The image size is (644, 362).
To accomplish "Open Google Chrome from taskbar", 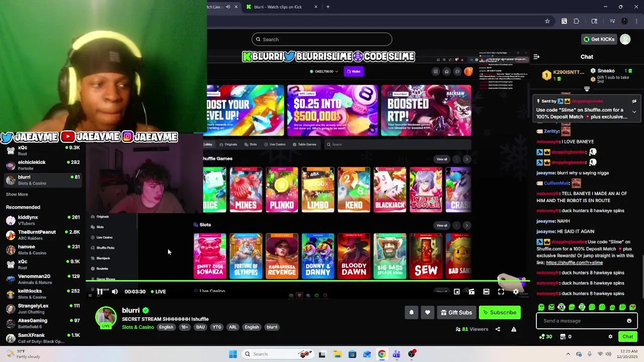I will [x=382, y=354].
